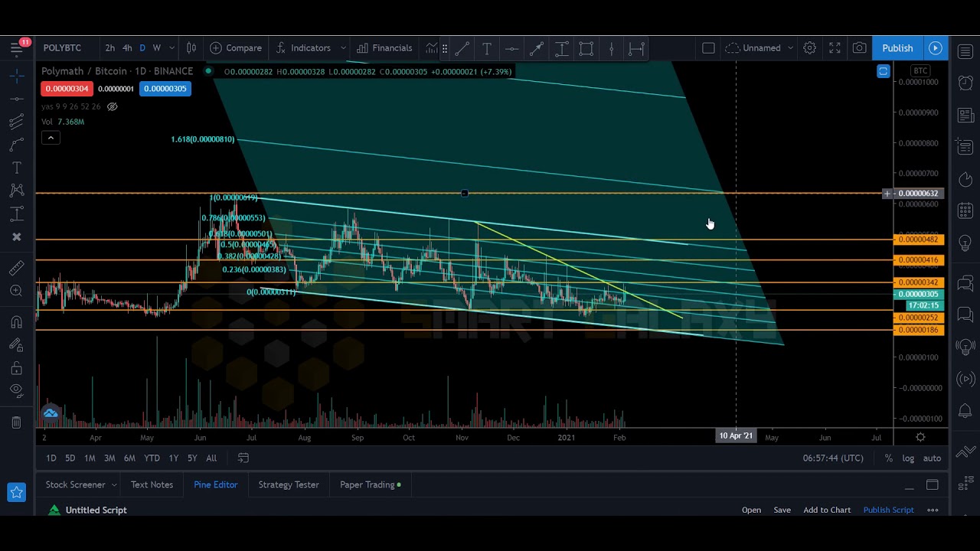Click the trash icon to remove drawings

pyautogui.click(x=16, y=422)
